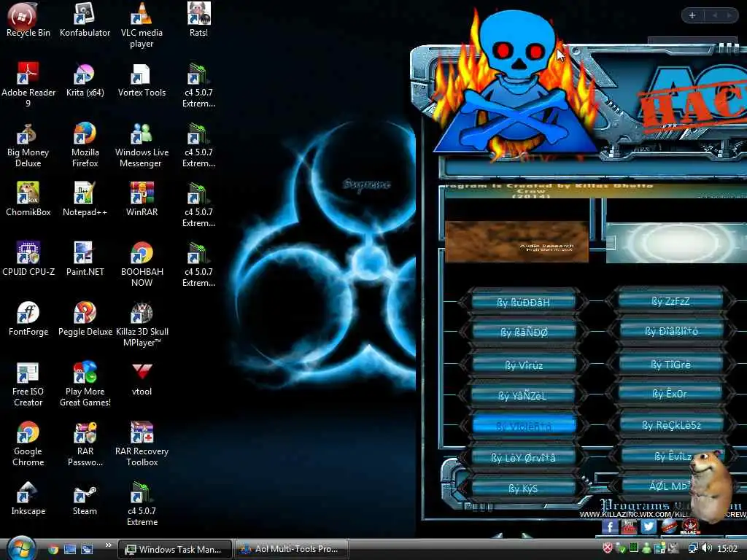Open Free ISO Creator shortcut
Viewport: 747px width, 560px height.
[28, 385]
